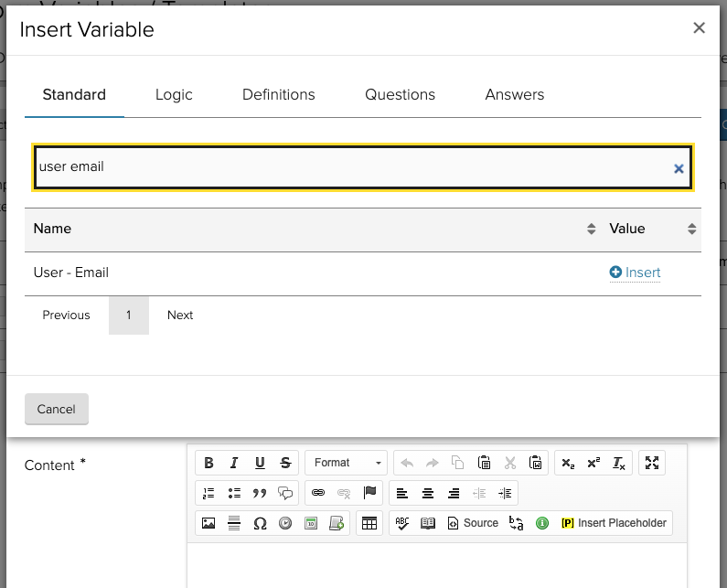
Task: Switch editor to Source view
Action: [x=473, y=523]
